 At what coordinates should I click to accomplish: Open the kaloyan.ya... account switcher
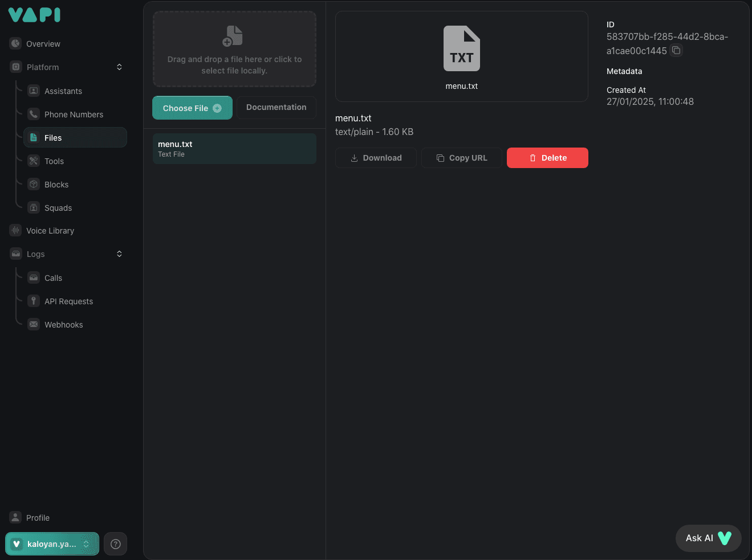point(52,544)
